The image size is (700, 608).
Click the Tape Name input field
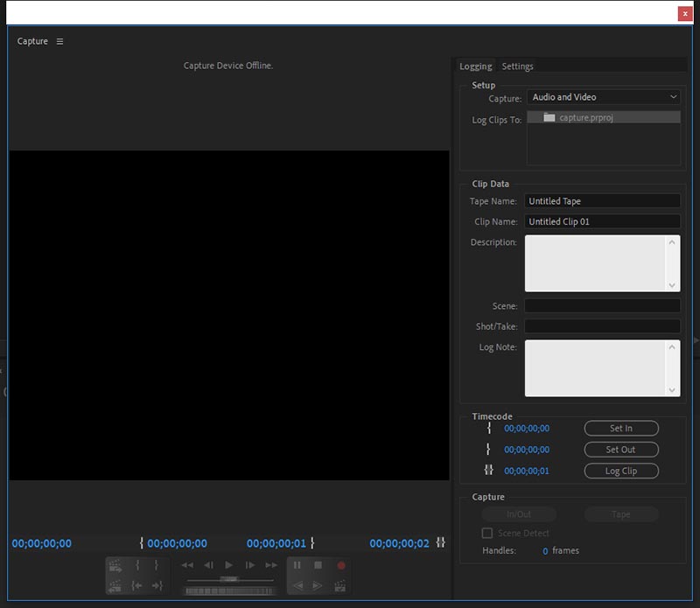pos(603,201)
